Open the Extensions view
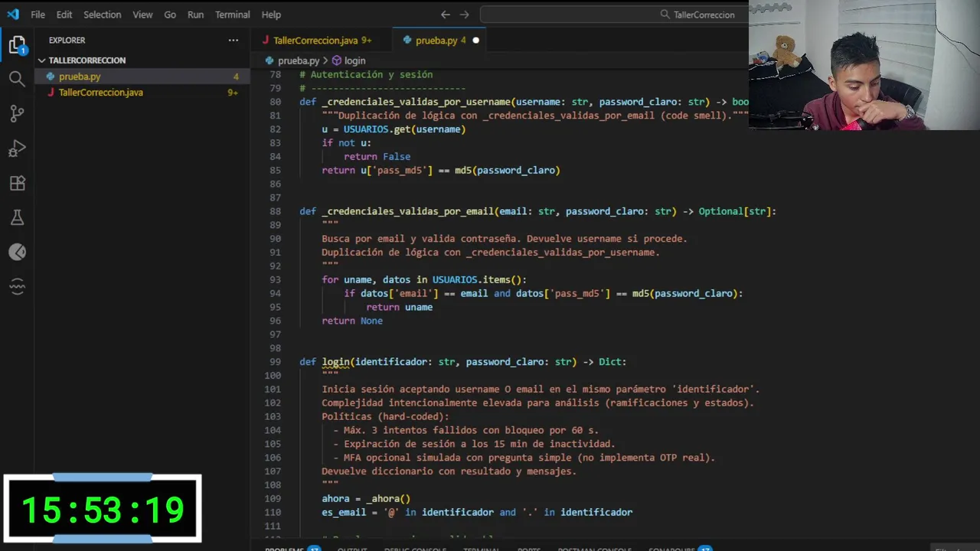980x551 pixels. coord(17,183)
